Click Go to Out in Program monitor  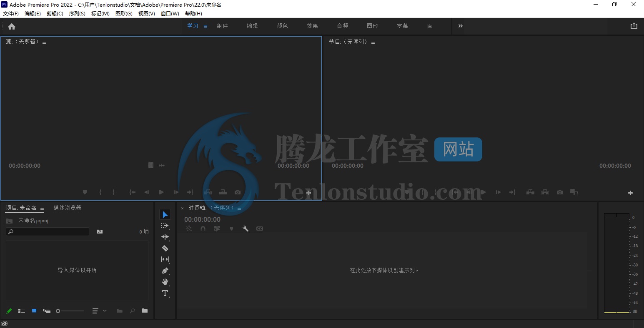click(513, 192)
